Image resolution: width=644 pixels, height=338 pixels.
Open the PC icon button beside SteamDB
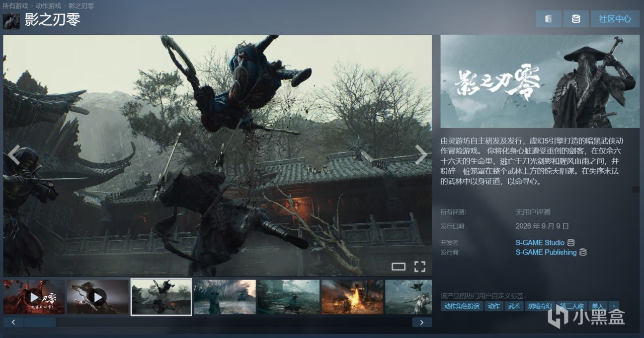click(x=548, y=19)
